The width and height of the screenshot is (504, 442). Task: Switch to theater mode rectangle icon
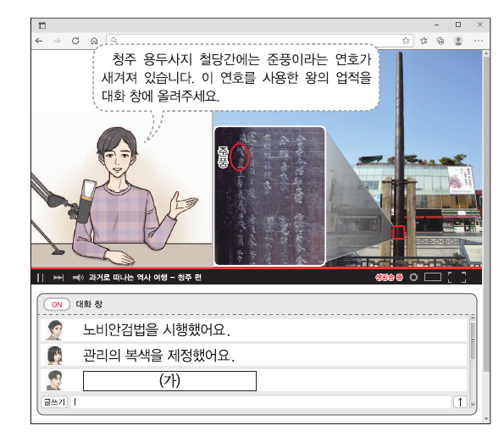click(x=433, y=277)
